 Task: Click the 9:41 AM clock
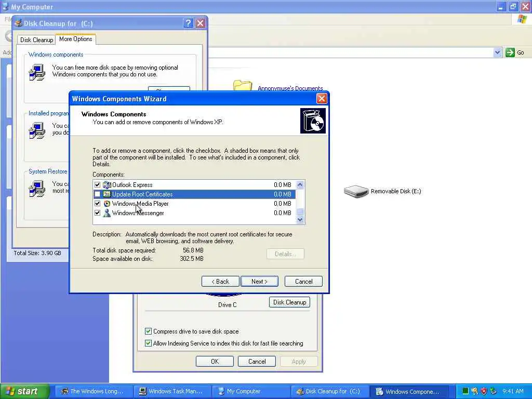click(513, 391)
